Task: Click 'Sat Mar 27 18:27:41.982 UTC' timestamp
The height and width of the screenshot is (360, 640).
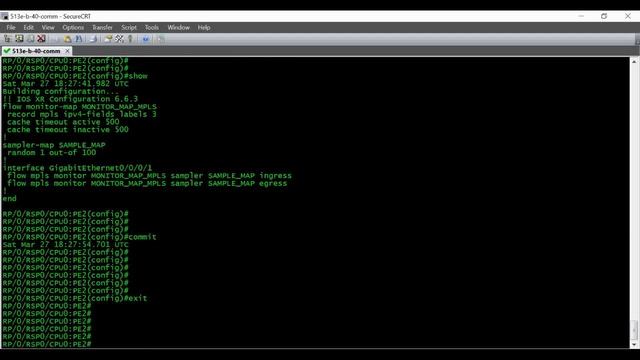Action: pos(65,84)
